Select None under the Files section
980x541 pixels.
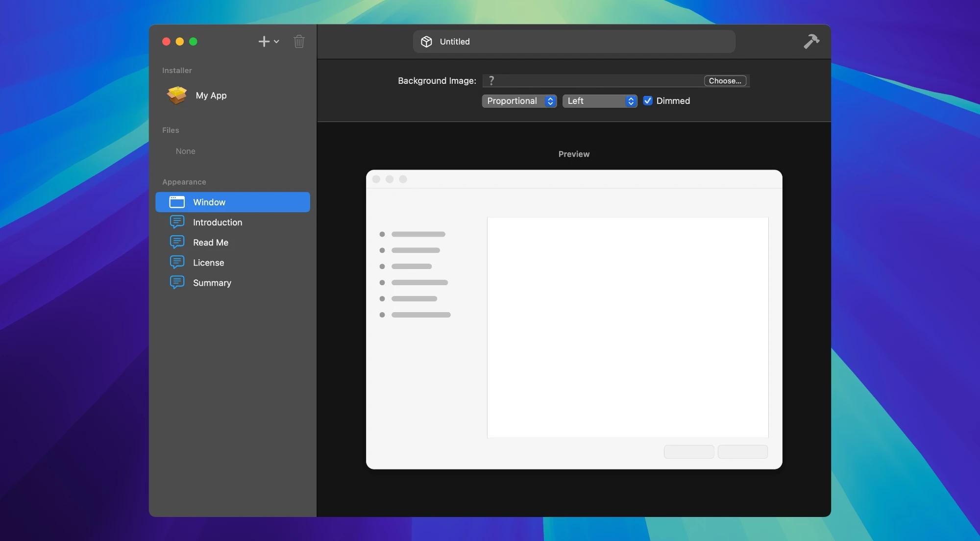point(185,151)
